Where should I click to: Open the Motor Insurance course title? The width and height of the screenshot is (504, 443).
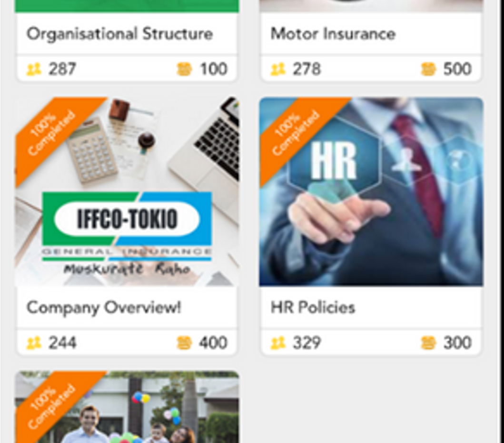[333, 34]
